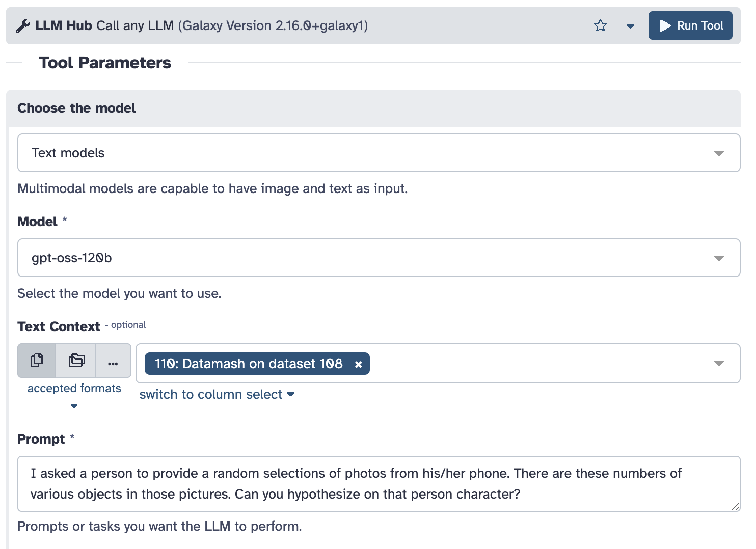Open the accepted formats link
756x549 pixels.
(74, 388)
